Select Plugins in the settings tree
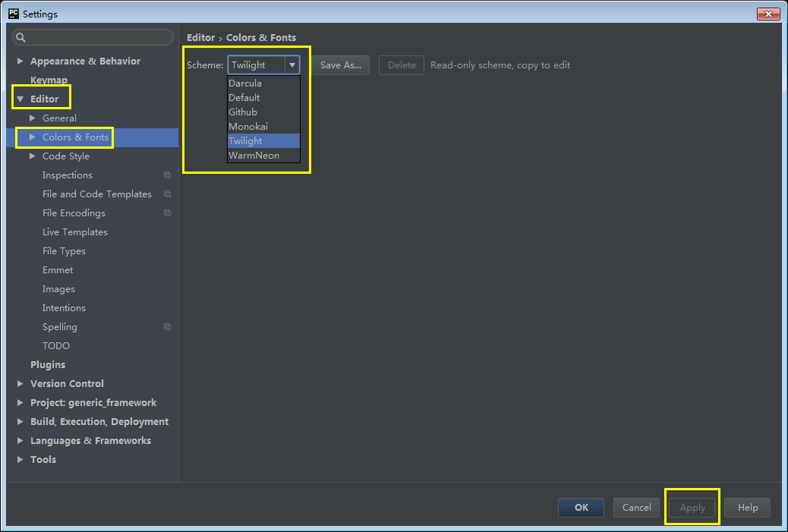 tap(48, 365)
